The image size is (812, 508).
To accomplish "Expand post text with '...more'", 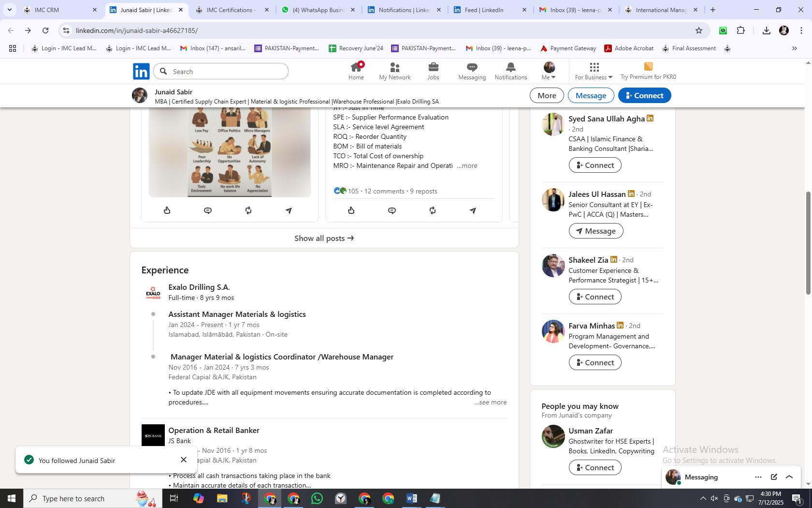I will coord(467,165).
